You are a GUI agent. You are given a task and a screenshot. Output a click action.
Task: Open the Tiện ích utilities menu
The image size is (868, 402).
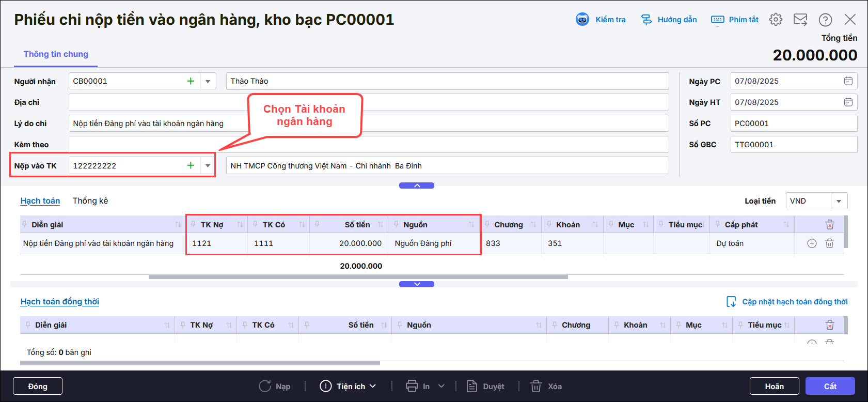pos(348,386)
